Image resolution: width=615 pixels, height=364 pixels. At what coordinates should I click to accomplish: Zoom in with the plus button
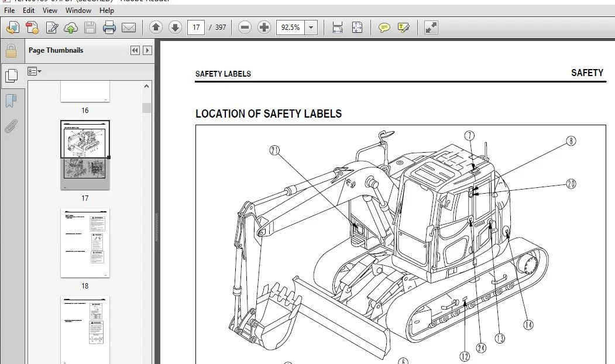(264, 28)
